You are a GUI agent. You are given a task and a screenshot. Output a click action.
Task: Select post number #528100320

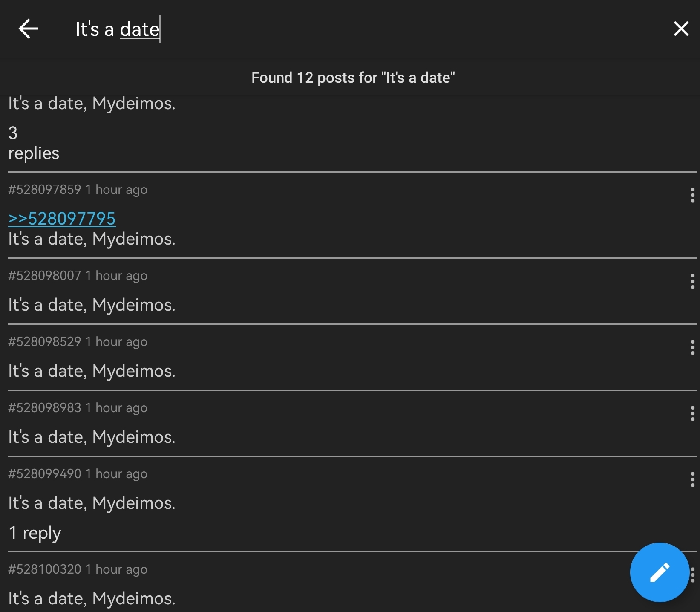coord(45,569)
